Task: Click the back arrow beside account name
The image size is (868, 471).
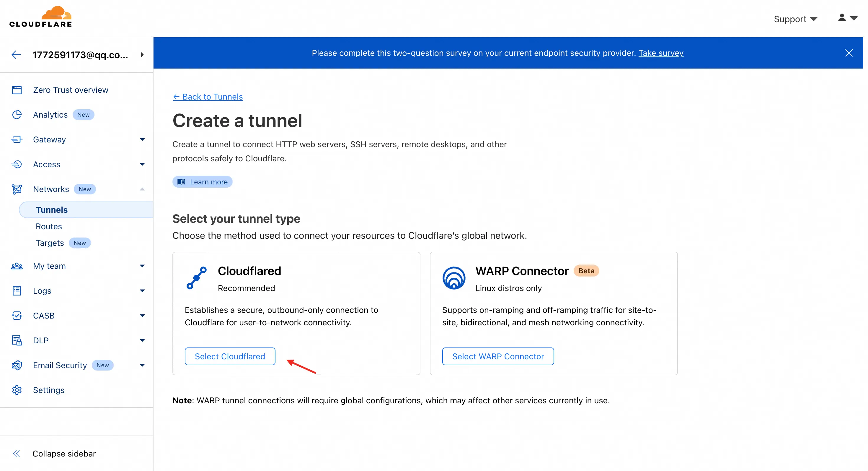Action: (x=16, y=55)
